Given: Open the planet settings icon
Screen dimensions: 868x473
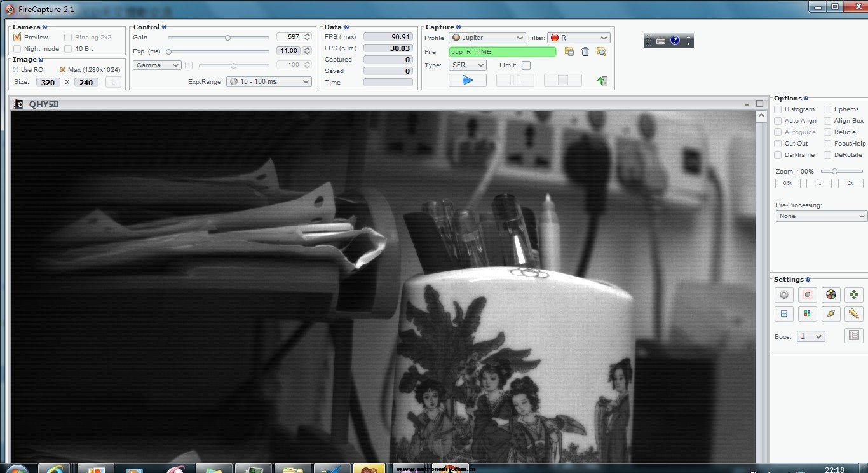Looking at the screenshot, I should coord(831,313).
